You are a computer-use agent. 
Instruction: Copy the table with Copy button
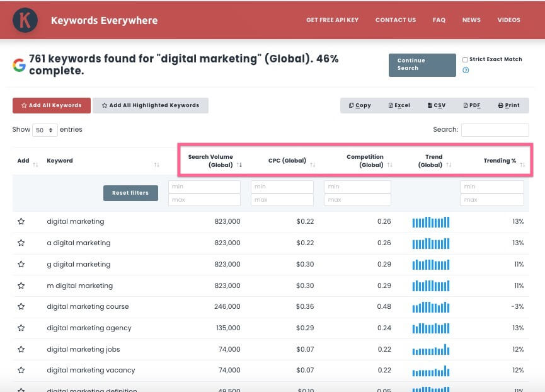pyautogui.click(x=360, y=105)
